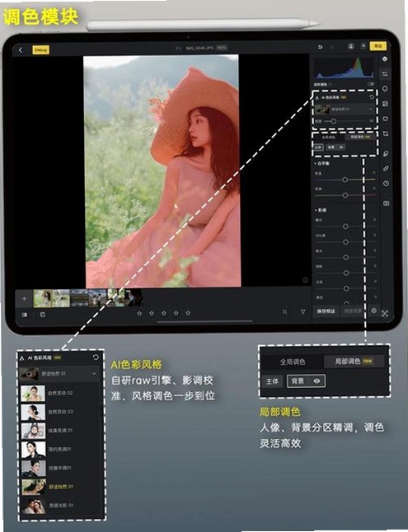Select the eraser tool icon in sidebar
The height and width of the screenshot is (532, 408).
pyautogui.click(x=386, y=168)
